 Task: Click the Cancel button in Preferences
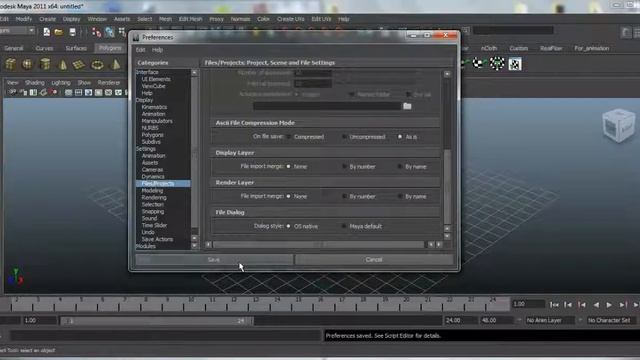[x=374, y=260]
